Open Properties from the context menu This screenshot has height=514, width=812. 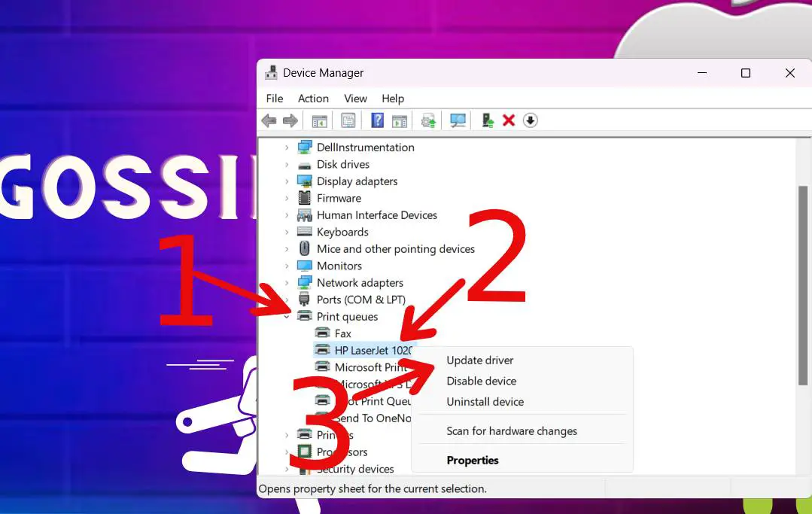(473, 460)
